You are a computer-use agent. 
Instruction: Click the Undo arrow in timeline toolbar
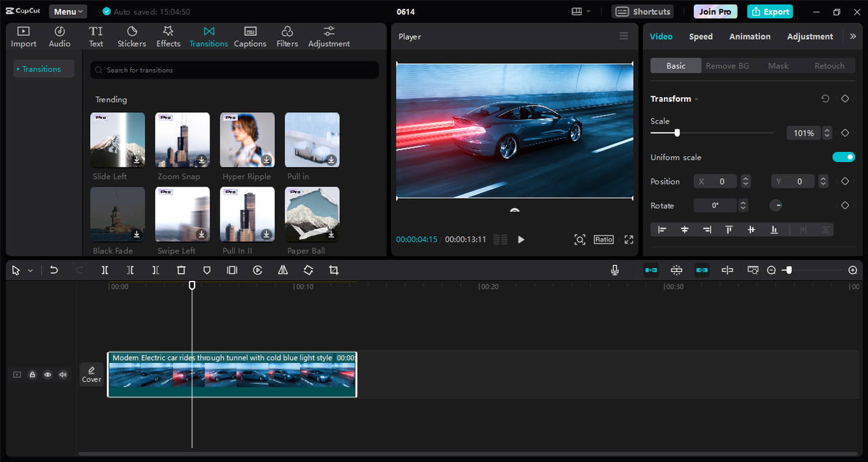54,270
